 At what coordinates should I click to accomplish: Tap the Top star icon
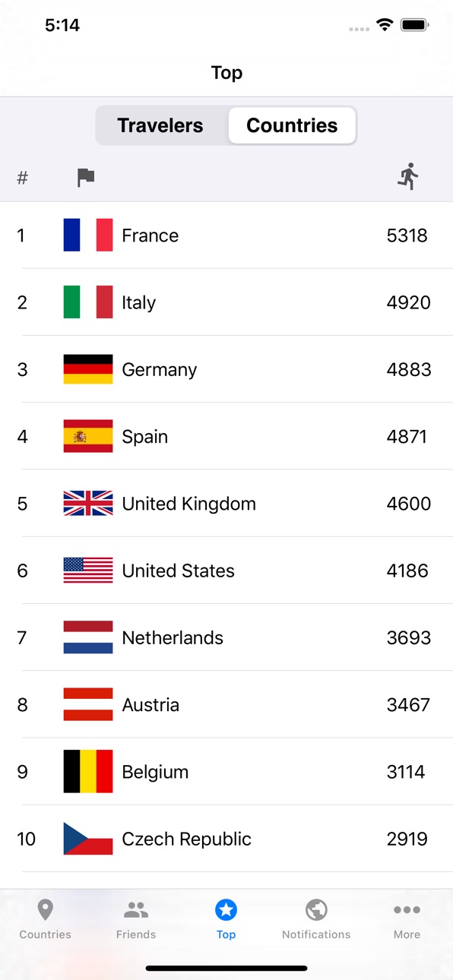tap(226, 909)
